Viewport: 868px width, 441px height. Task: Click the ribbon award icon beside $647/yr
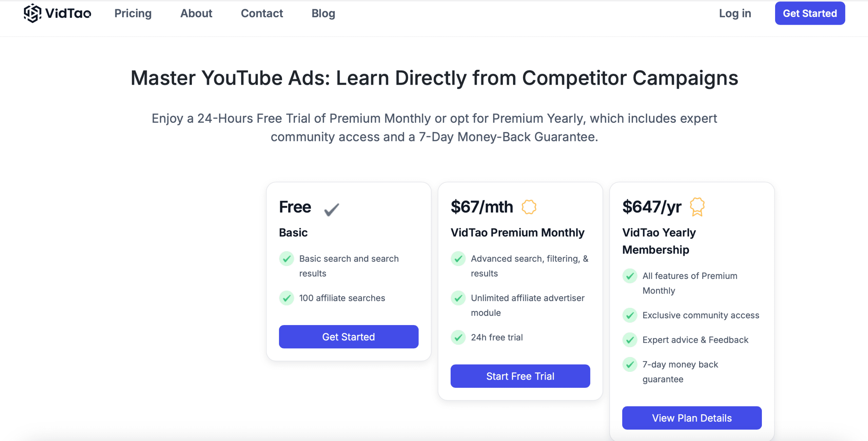coord(697,207)
